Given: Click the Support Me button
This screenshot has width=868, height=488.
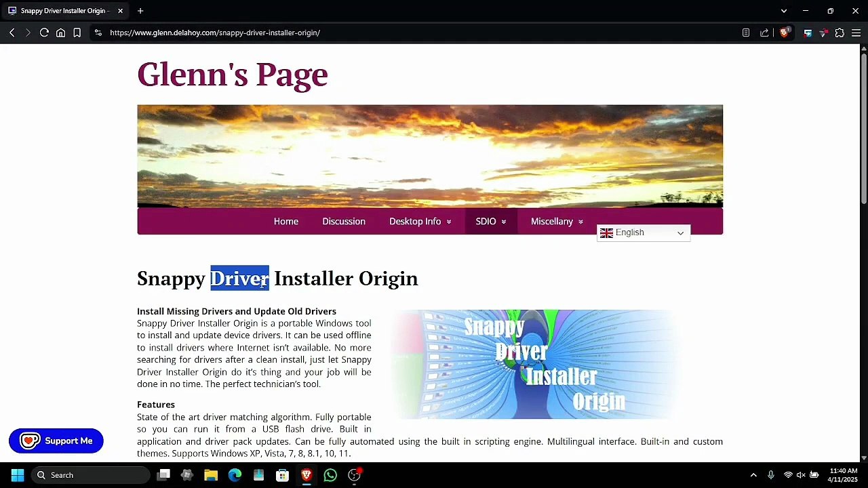Looking at the screenshot, I should pyautogui.click(x=56, y=441).
